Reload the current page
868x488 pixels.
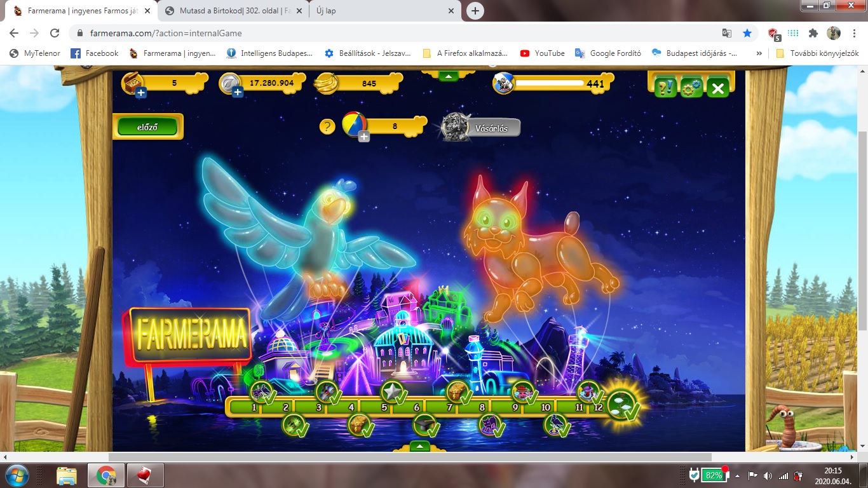[x=55, y=33]
